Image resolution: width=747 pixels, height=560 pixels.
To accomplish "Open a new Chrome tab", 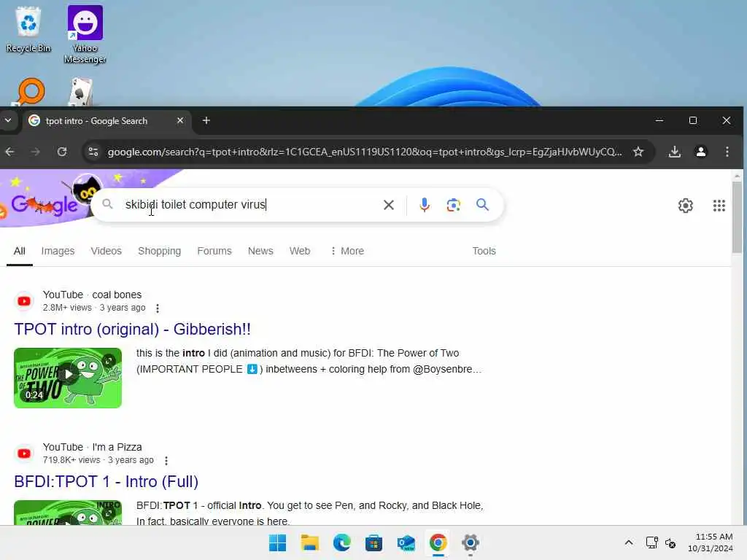I will (206, 120).
